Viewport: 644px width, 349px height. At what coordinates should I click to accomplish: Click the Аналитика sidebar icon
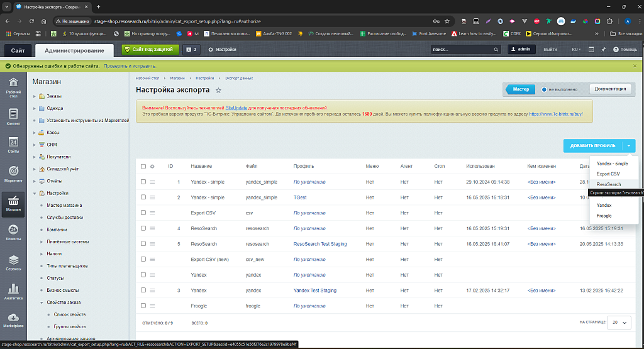pos(13,291)
